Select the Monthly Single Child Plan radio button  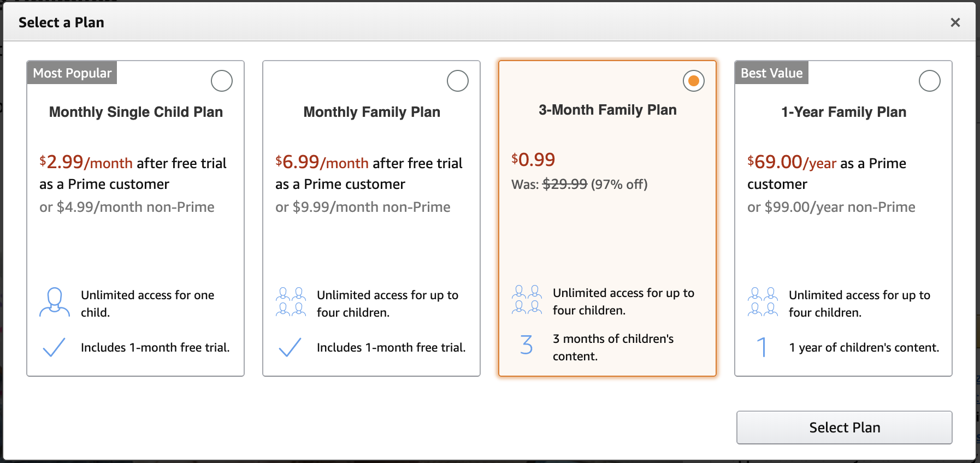221,80
